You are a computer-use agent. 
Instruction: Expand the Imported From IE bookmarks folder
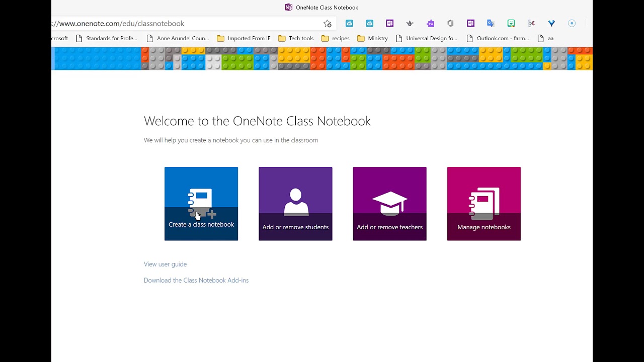coord(244,38)
